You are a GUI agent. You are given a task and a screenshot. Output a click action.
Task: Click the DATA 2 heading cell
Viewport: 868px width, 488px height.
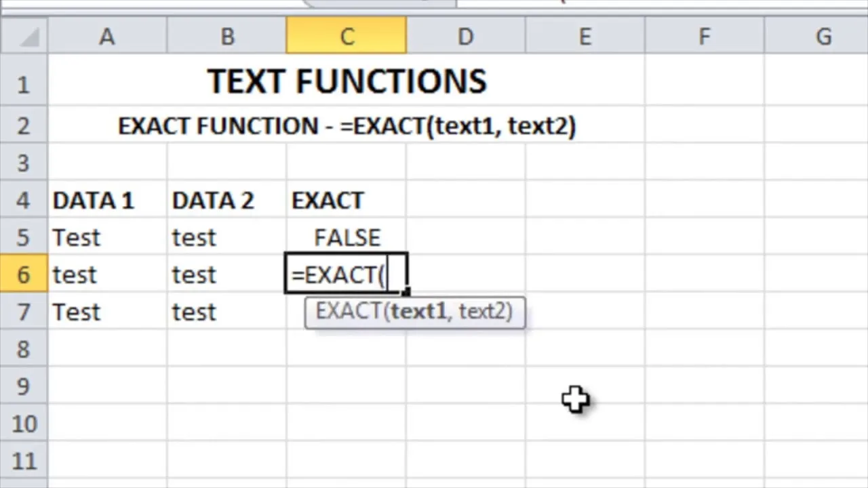226,200
